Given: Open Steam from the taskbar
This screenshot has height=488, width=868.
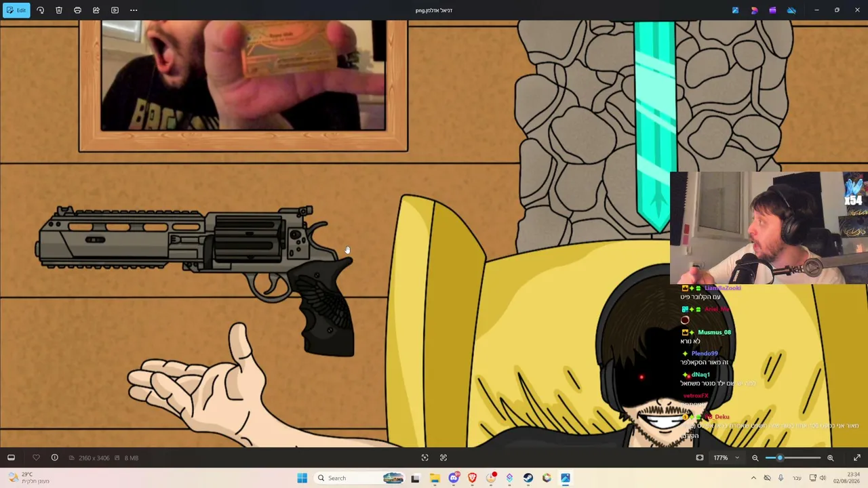Looking at the screenshot, I should point(528,478).
